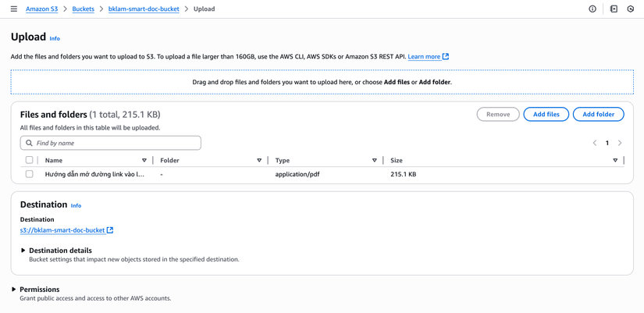
Task: Open the hamburger navigation menu
Action: pyautogui.click(x=13, y=9)
